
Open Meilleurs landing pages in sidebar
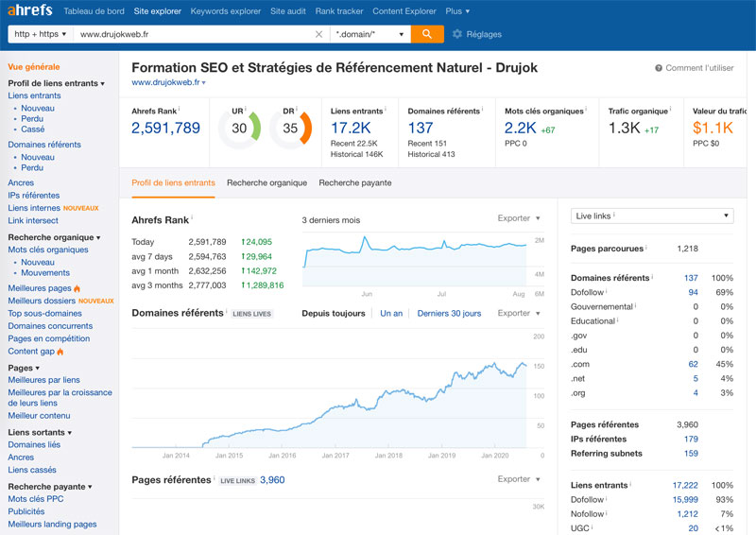coord(52,524)
